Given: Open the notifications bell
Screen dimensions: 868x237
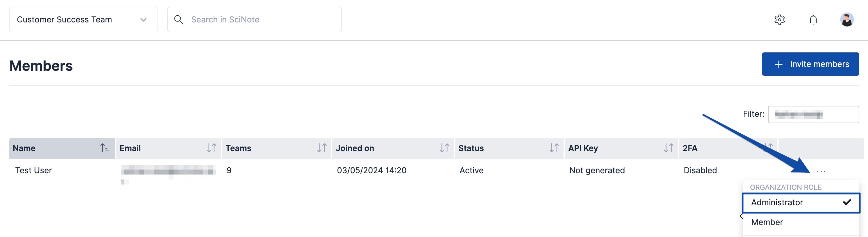Looking at the screenshot, I should tap(813, 20).
